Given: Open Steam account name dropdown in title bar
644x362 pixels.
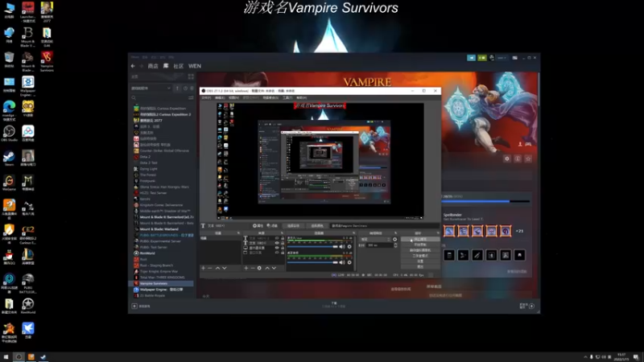Looking at the screenshot, I should (502, 58).
